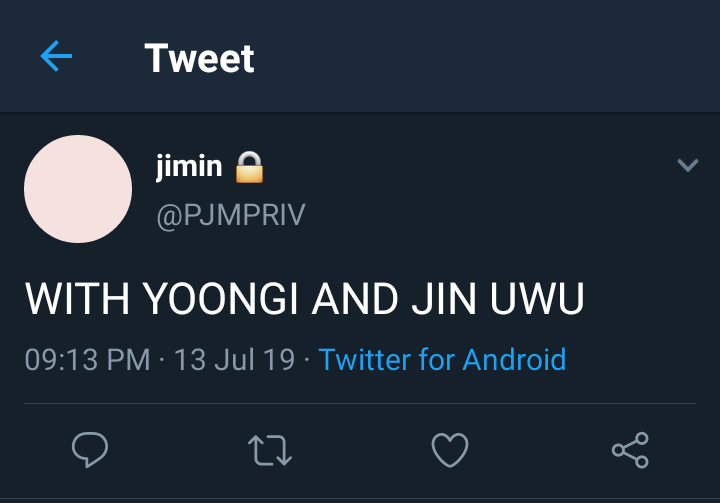Click the word UWU in the tweet
The width and height of the screenshot is (720, 503).
[537, 299]
